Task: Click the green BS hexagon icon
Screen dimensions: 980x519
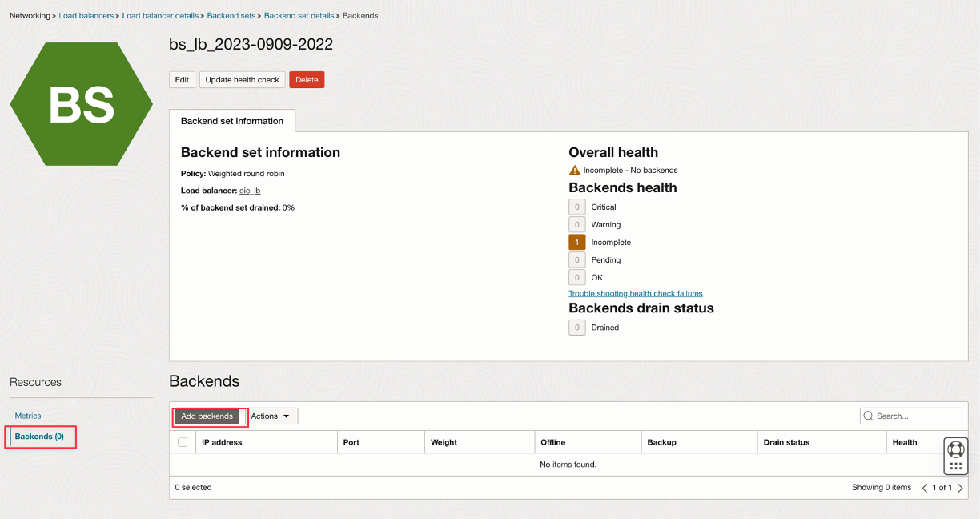Action: point(81,104)
